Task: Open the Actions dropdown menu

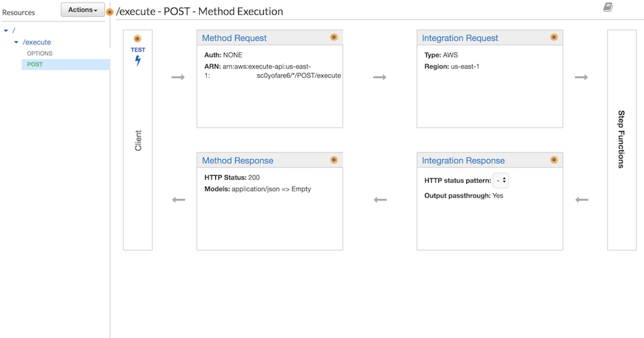Action: click(82, 10)
